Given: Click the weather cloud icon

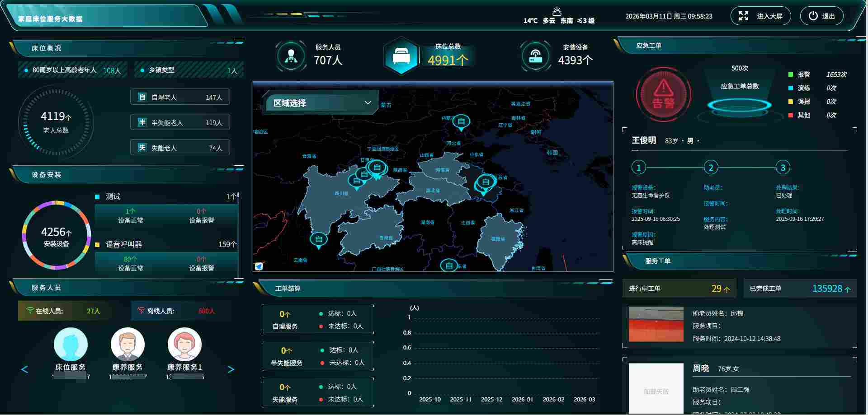Looking at the screenshot, I should click(x=557, y=11).
